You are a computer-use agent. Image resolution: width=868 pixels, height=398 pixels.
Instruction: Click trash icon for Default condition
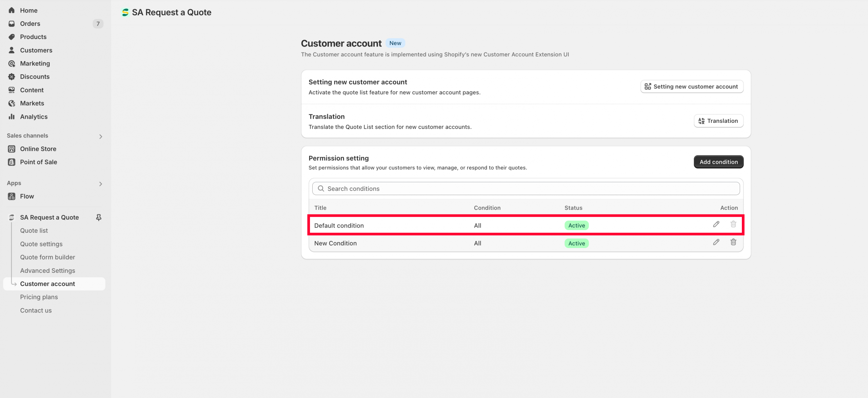tap(733, 224)
